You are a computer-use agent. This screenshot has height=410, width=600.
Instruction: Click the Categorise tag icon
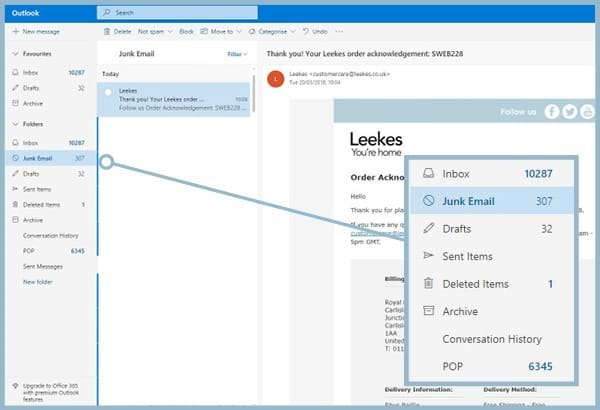(252, 31)
